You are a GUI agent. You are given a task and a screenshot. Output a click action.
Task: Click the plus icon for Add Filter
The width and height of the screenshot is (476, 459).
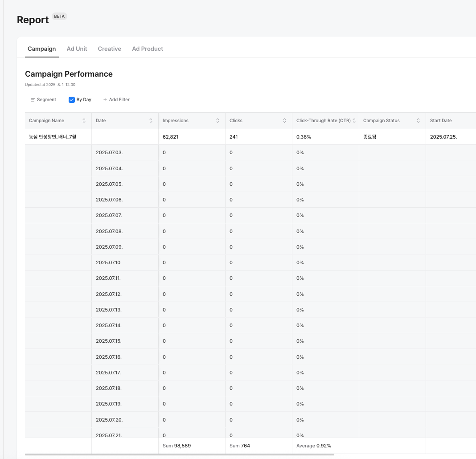[x=105, y=100]
